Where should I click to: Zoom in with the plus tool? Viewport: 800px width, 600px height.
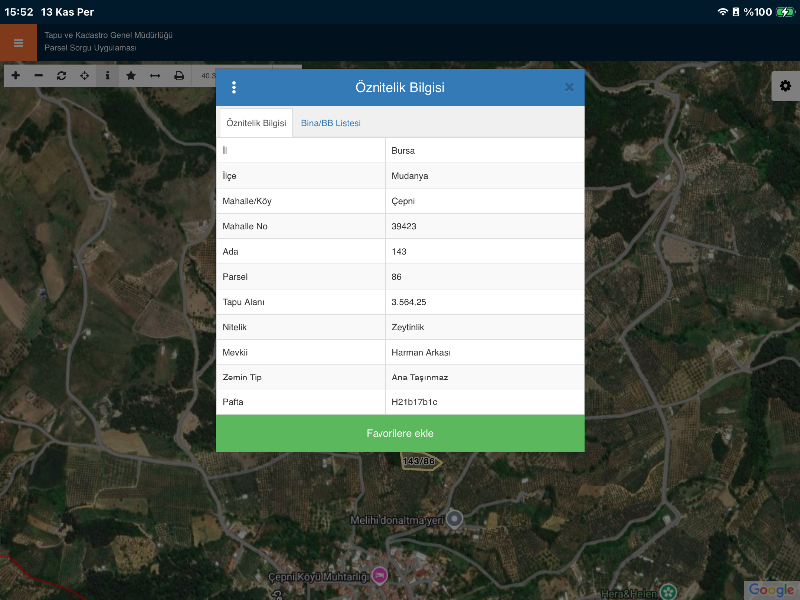(15, 76)
